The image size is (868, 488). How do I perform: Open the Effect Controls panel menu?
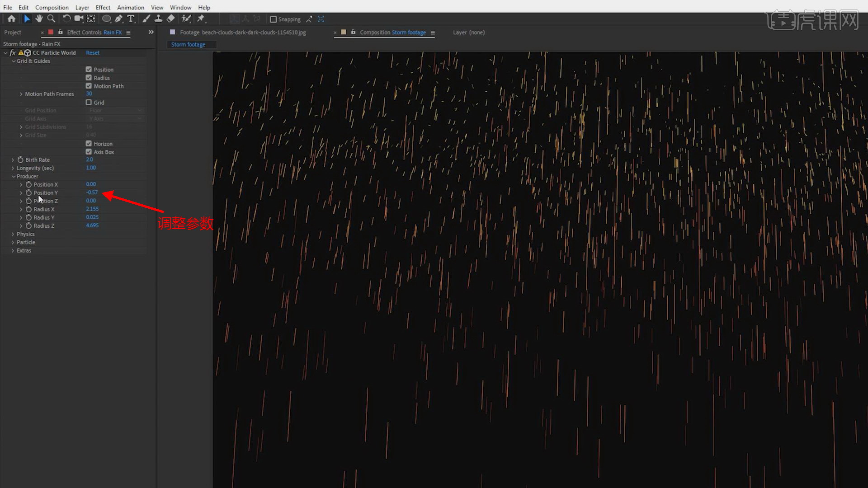click(x=128, y=33)
